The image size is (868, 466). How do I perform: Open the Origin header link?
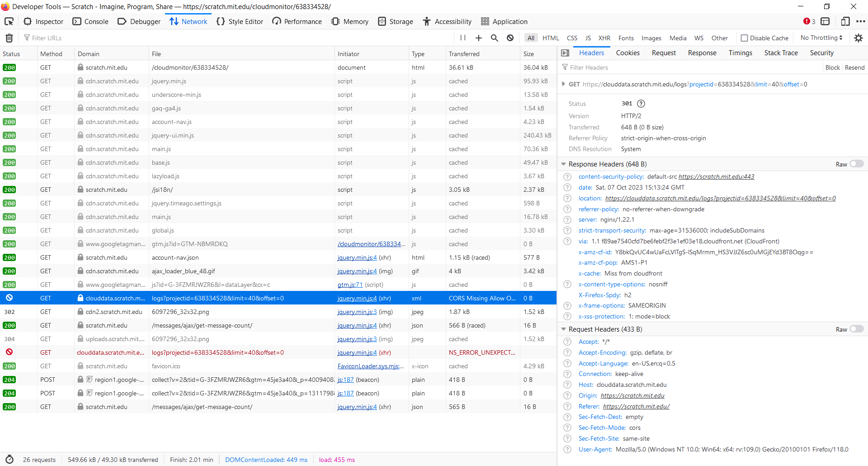click(632, 395)
